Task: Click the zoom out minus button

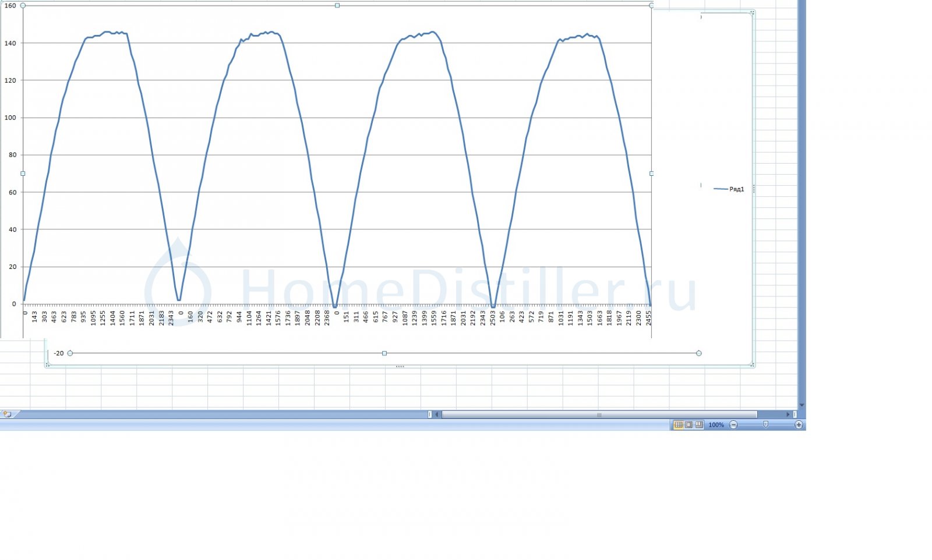Action: 733,425
